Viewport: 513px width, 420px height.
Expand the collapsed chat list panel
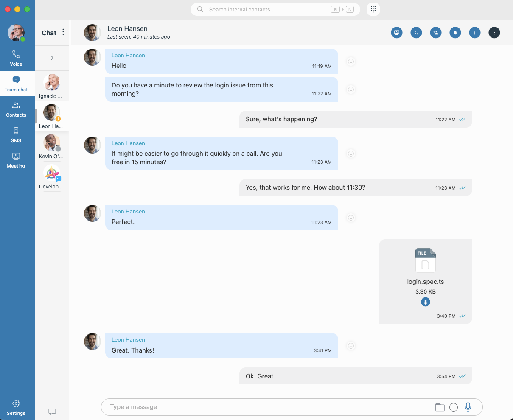pos(52,58)
